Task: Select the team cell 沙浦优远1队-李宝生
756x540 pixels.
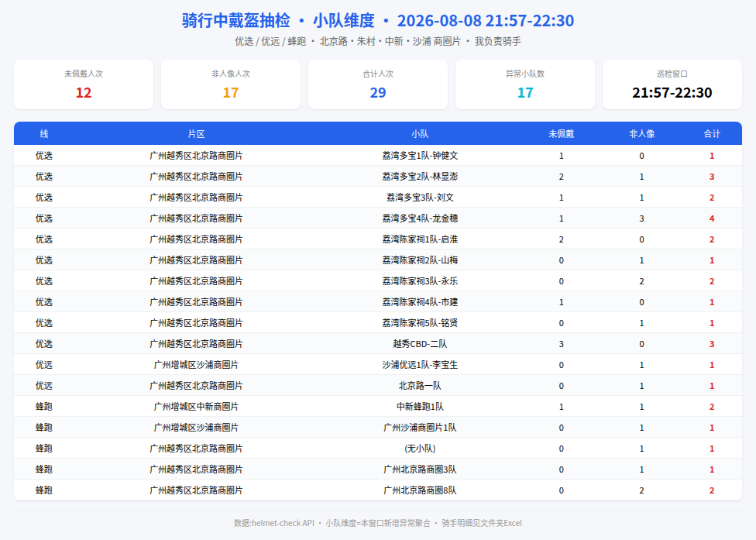Action: point(420,364)
